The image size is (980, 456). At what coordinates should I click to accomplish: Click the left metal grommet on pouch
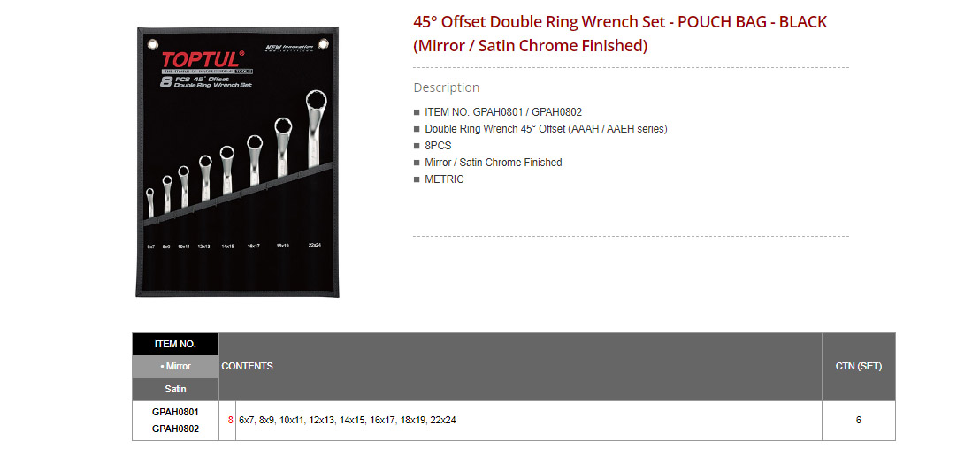coord(152,44)
